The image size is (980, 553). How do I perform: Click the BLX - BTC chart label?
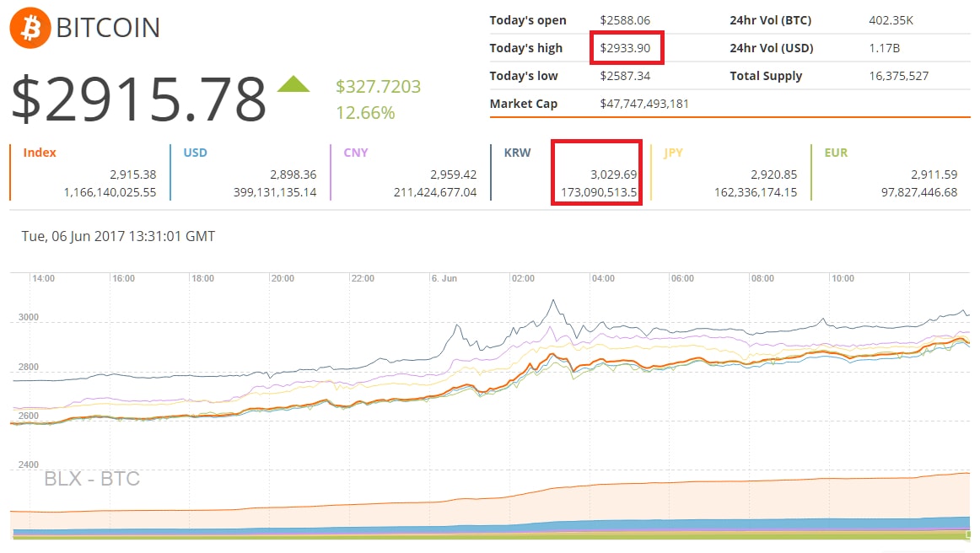tap(92, 480)
